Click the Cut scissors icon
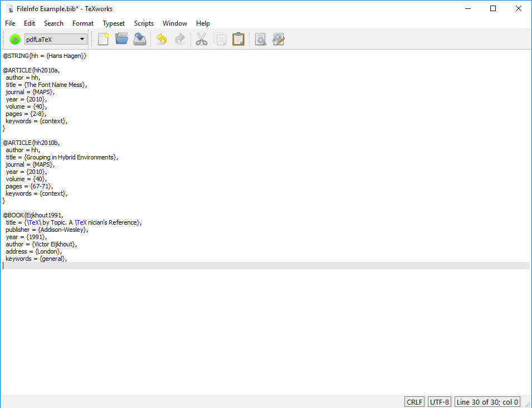532x408 pixels. [202, 40]
